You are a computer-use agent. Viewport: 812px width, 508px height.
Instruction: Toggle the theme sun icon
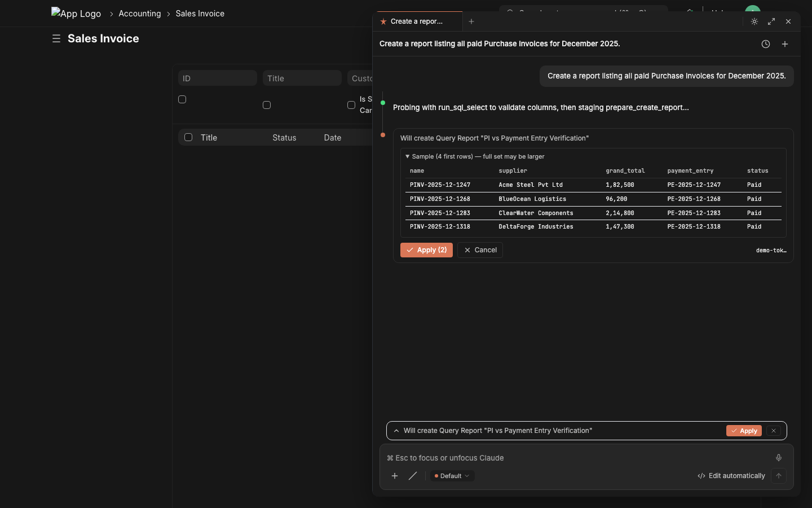point(754,21)
